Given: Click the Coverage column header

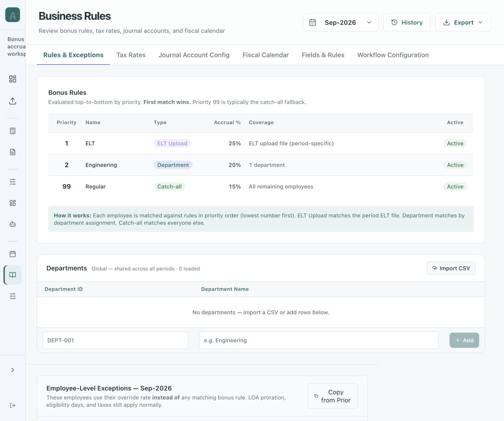Looking at the screenshot, I should click(261, 122).
